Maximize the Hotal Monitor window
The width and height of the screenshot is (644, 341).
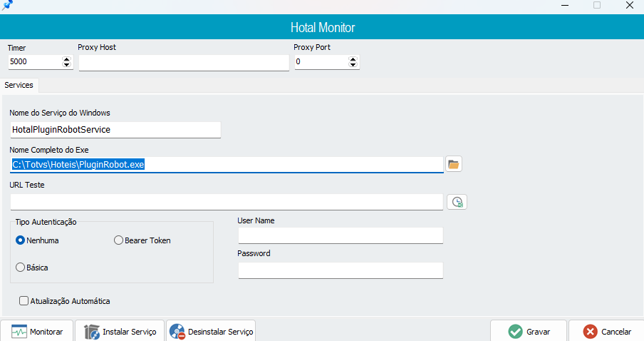tap(597, 5)
